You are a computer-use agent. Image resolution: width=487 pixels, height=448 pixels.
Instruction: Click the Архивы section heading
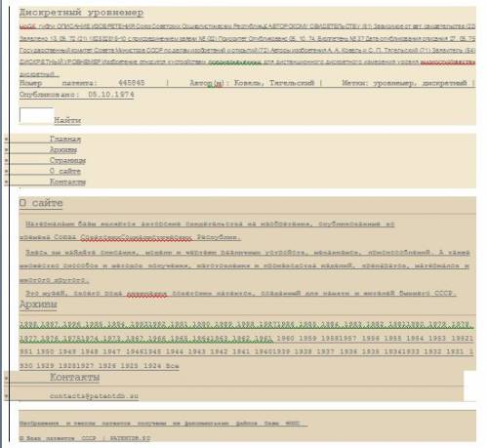pyautogui.click(x=38, y=305)
